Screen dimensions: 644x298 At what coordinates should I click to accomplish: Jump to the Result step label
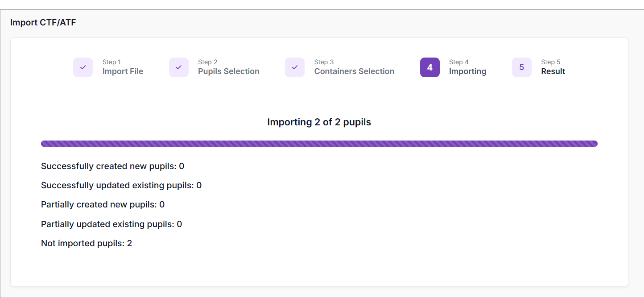[553, 71]
